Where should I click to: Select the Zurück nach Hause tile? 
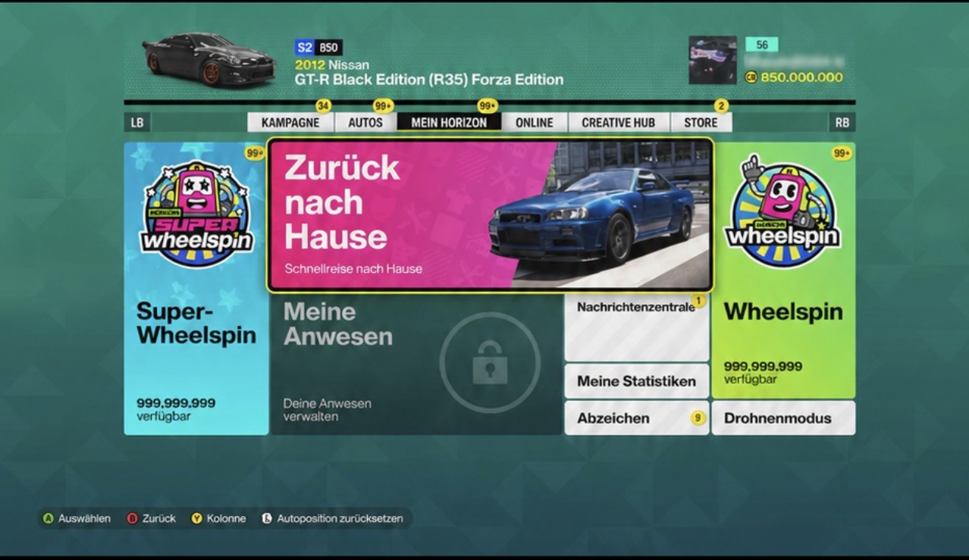point(490,214)
